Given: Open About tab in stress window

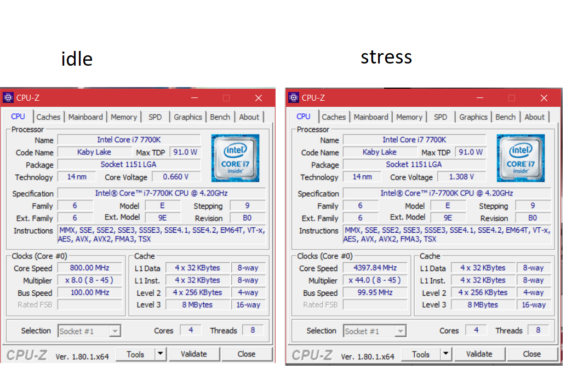Looking at the screenshot, I should click(534, 117).
